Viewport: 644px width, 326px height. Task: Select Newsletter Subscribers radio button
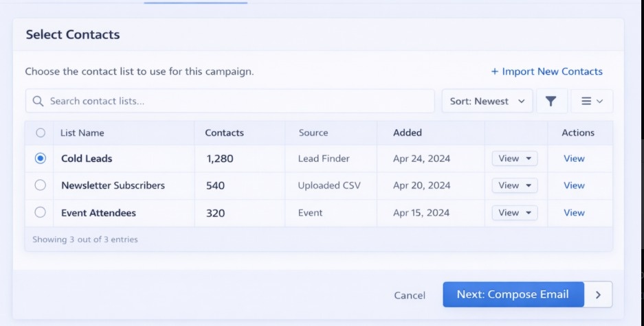(41, 185)
